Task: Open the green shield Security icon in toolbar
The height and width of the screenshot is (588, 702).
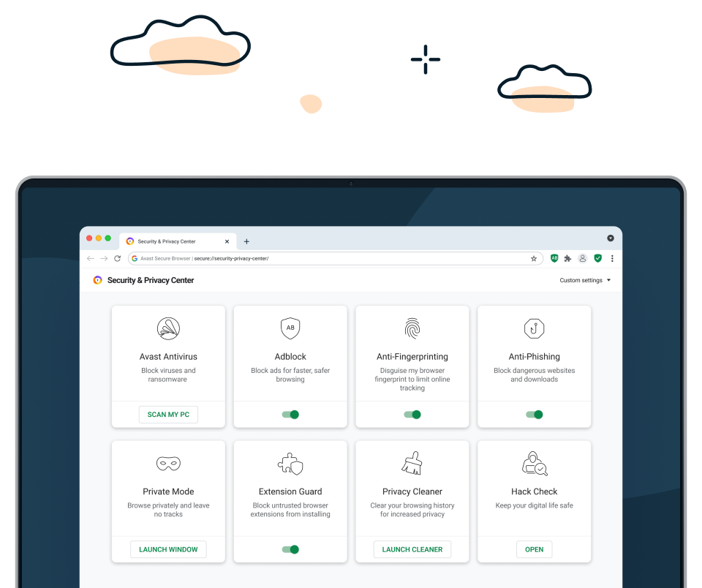Action: coord(597,258)
